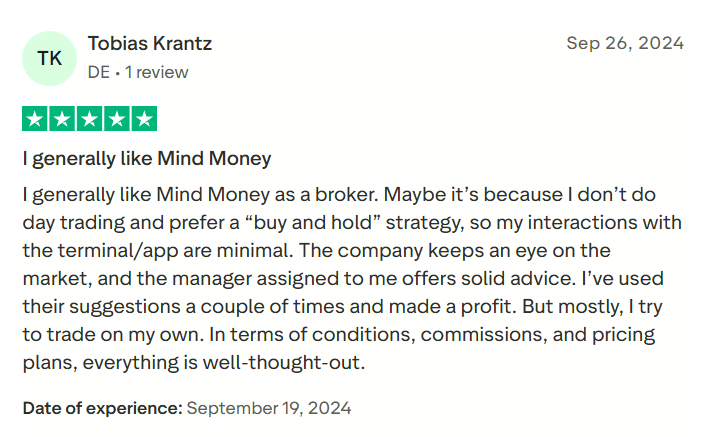Image resolution: width=704 pixels, height=437 pixels.
Task: Click the TK avatar circle
Action: click(49, 58)
